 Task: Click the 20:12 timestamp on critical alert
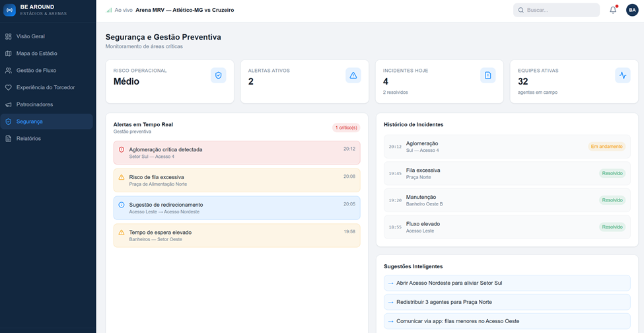349,149
